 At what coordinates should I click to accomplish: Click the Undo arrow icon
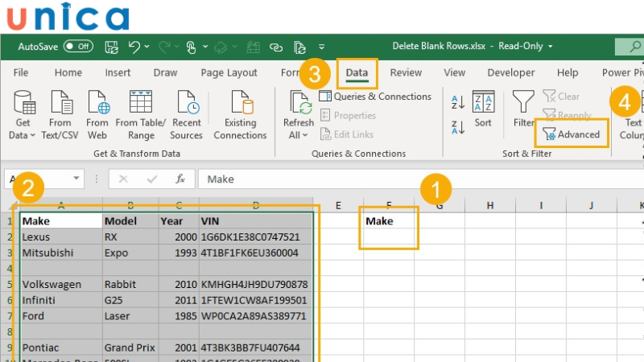[134, 47]
